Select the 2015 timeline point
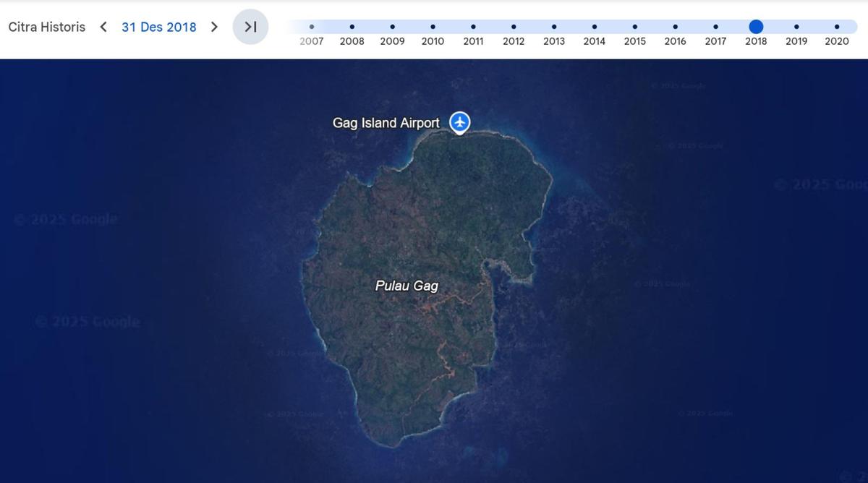 (x=635, y=27)
